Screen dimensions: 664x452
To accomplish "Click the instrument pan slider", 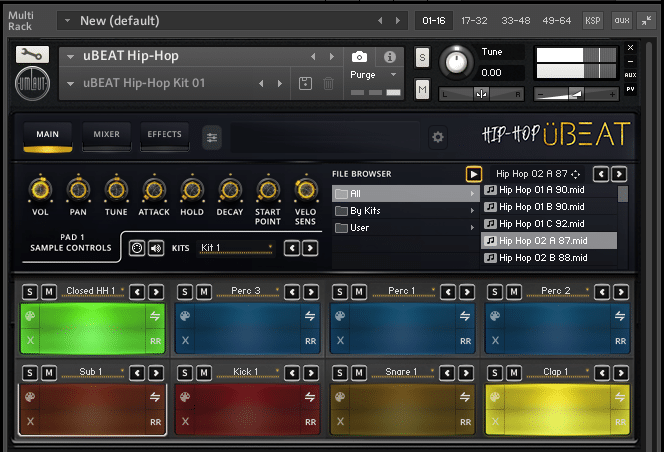I will (481, 94).
